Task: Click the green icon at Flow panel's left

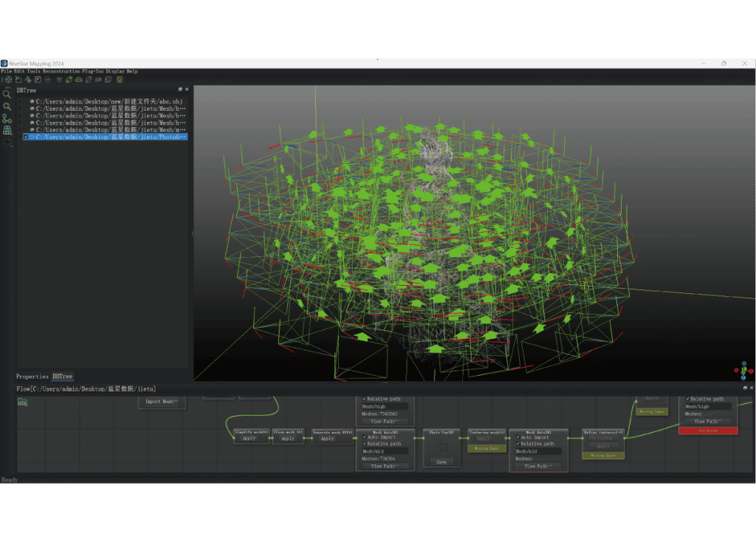Action: pos(23,402)
